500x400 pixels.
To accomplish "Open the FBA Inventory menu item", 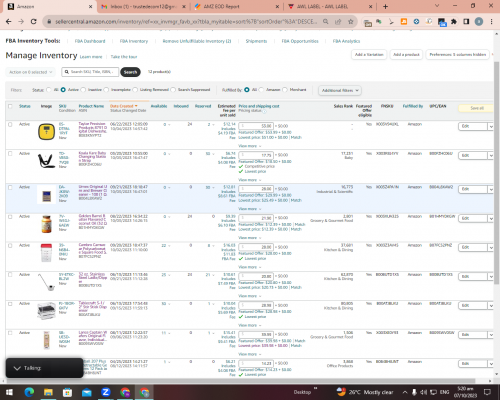I will pyautogui.click(x=134, y=41).
